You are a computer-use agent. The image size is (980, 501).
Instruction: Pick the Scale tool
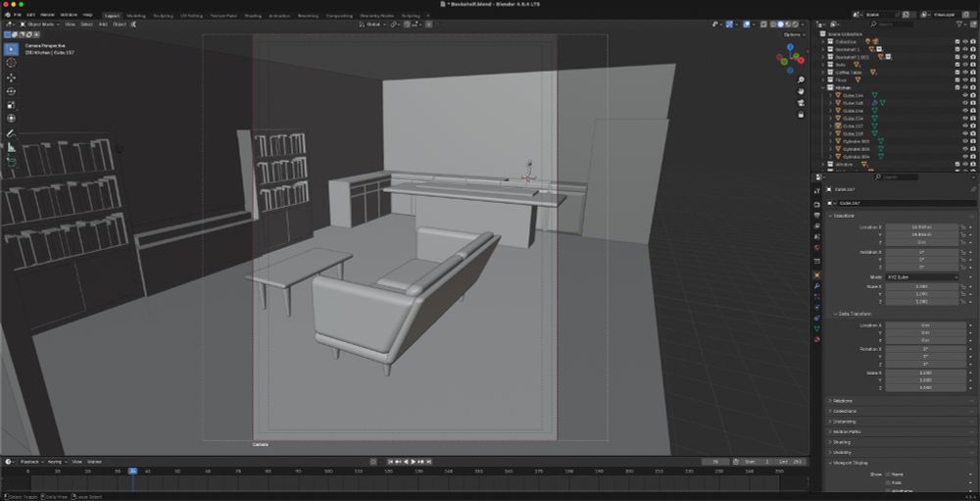point(11,105)
